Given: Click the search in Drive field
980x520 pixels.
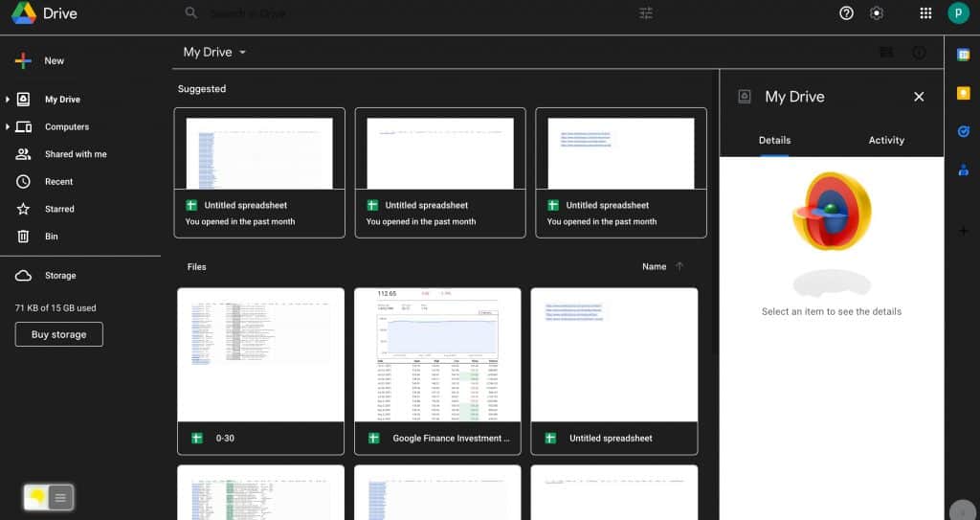Looking at the screenshot, I should [x=419, y=13].
